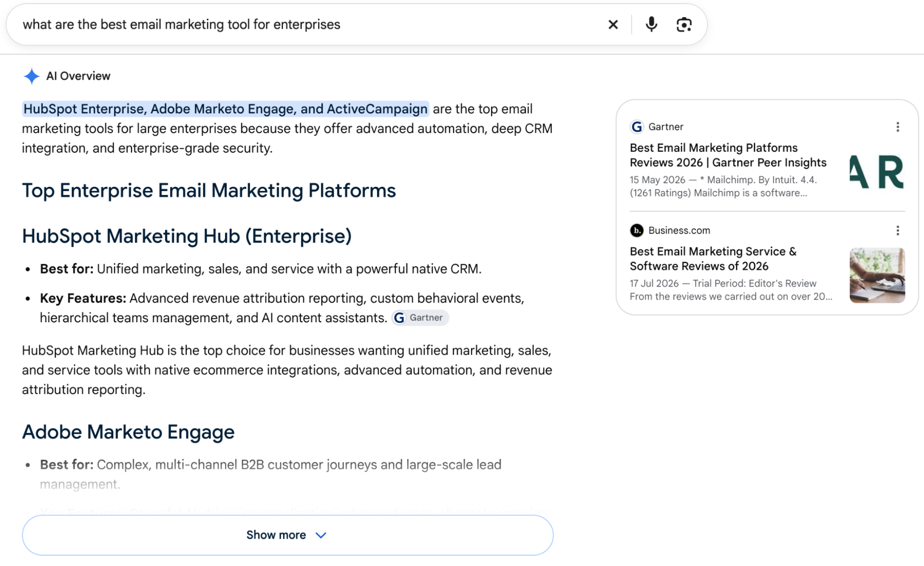This screenshot has height=566, width=924.
Task: Open Best Email Marketing Platforms Reviews 2026 link
Action: pos(728,155)
